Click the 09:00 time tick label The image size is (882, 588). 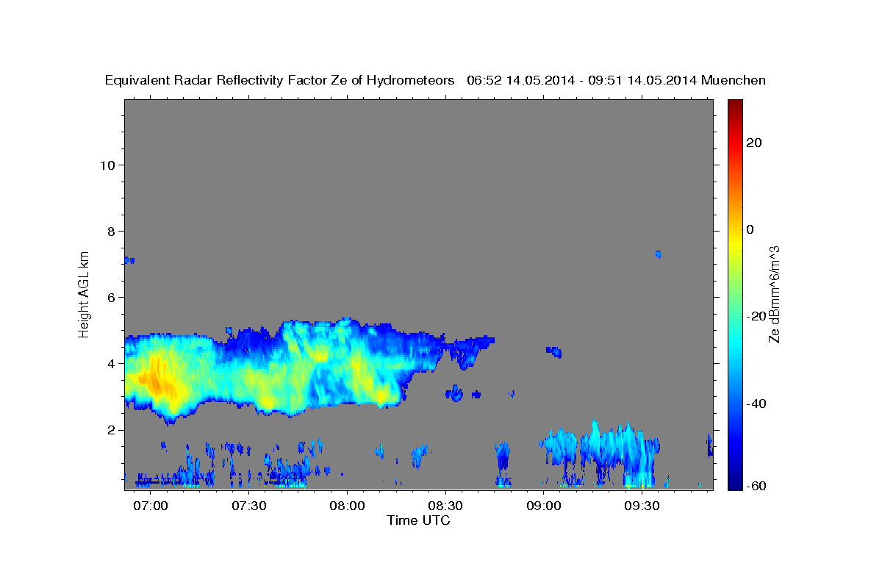543,506
